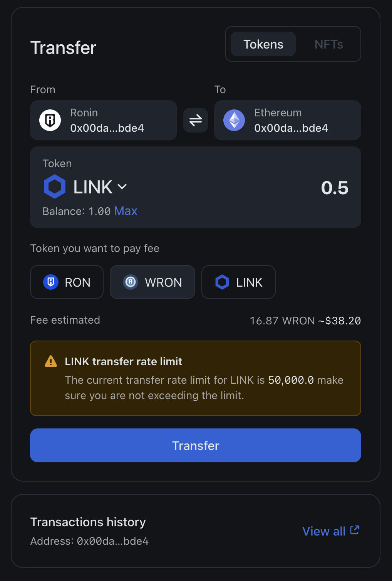The image size is (392, 581).
Task: Click the WRON coin icon in fee options
Action: (x=131, y=282)
